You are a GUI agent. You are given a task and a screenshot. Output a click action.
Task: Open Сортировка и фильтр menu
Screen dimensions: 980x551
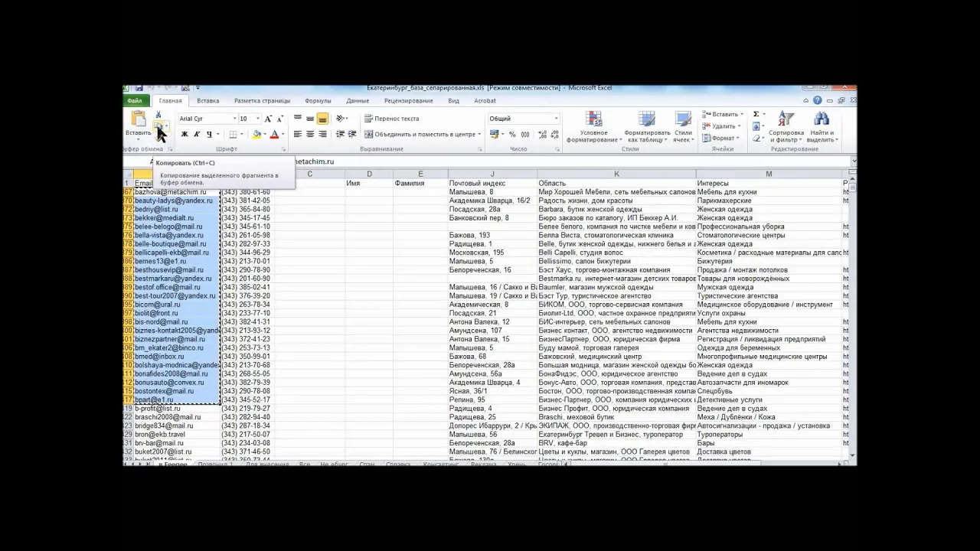(x=786, y=127)
